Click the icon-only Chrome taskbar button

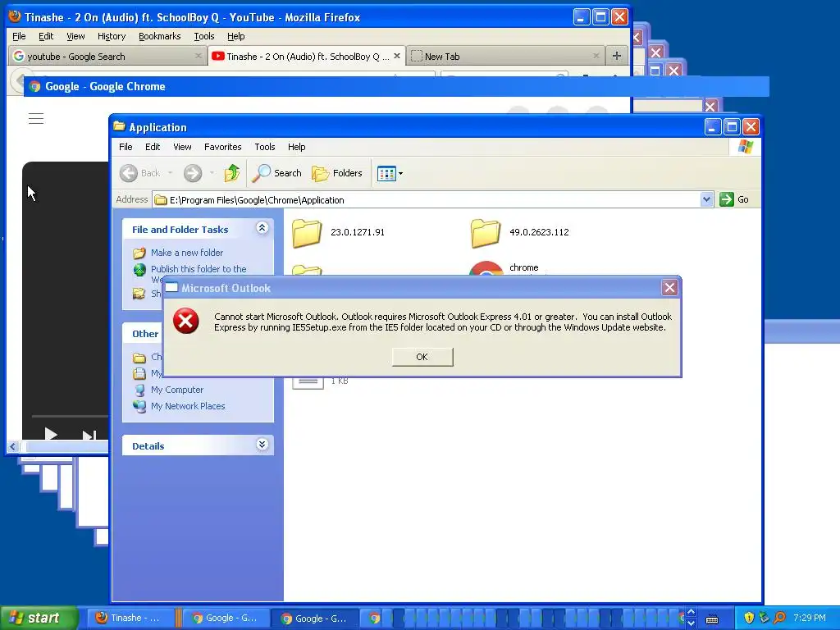(x=374, y=619)
